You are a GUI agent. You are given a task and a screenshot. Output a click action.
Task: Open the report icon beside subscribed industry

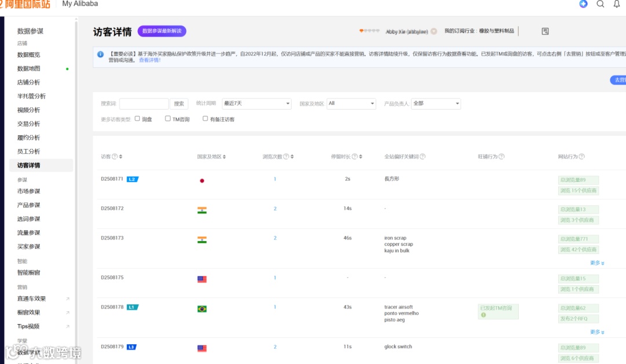(545, 31)
